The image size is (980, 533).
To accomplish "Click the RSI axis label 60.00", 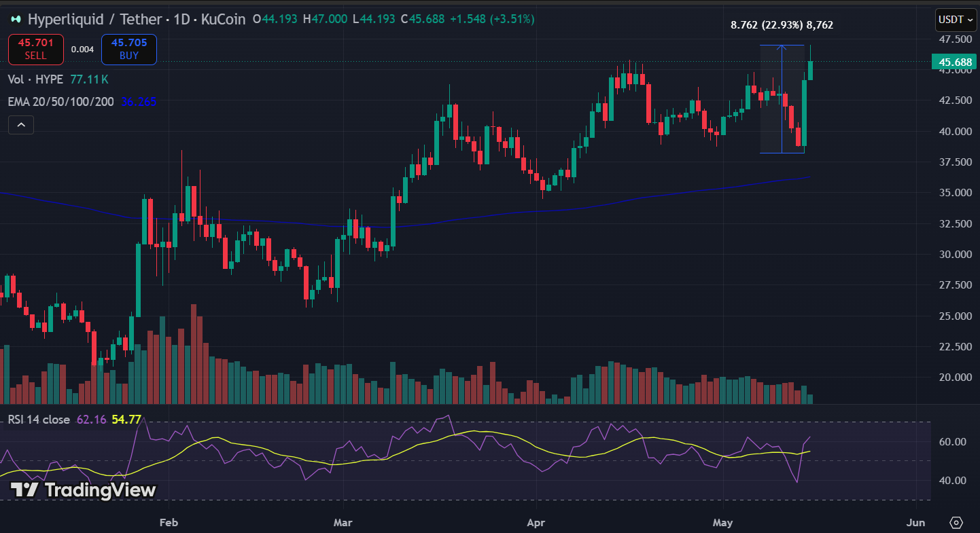I will click(952, 442).
